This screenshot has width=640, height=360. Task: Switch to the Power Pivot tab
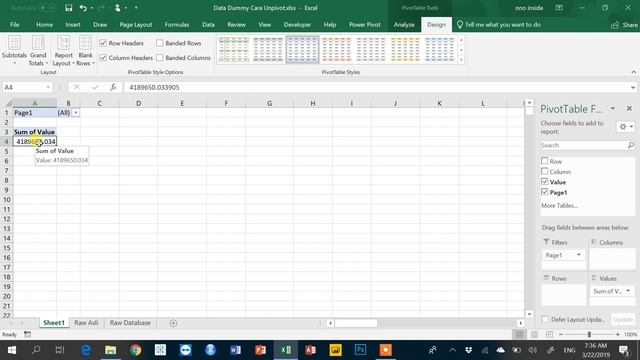pyautogui.click(x=364, y=24)
